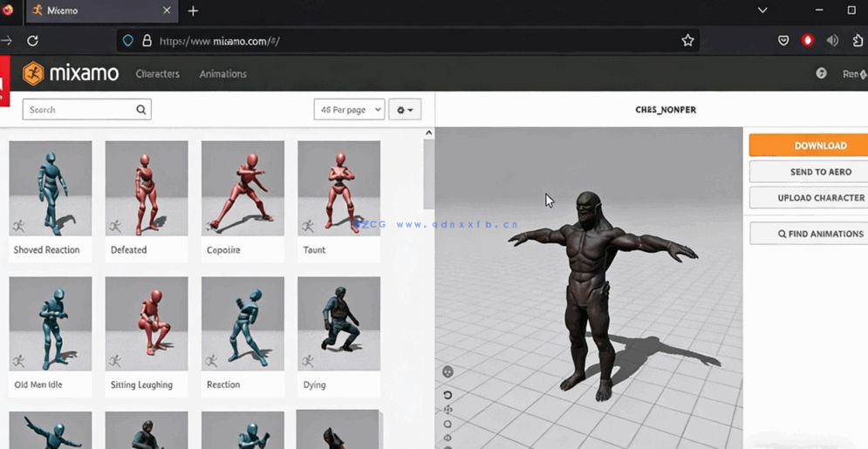868x449 pixels.
Task: Click running-man icon on Sitting Laughing card
Action: pos(115,361)
